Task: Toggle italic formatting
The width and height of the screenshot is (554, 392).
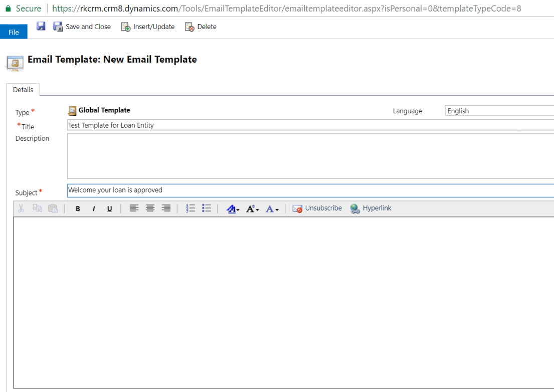Action: pyautogui.click(x=94, y=209)
